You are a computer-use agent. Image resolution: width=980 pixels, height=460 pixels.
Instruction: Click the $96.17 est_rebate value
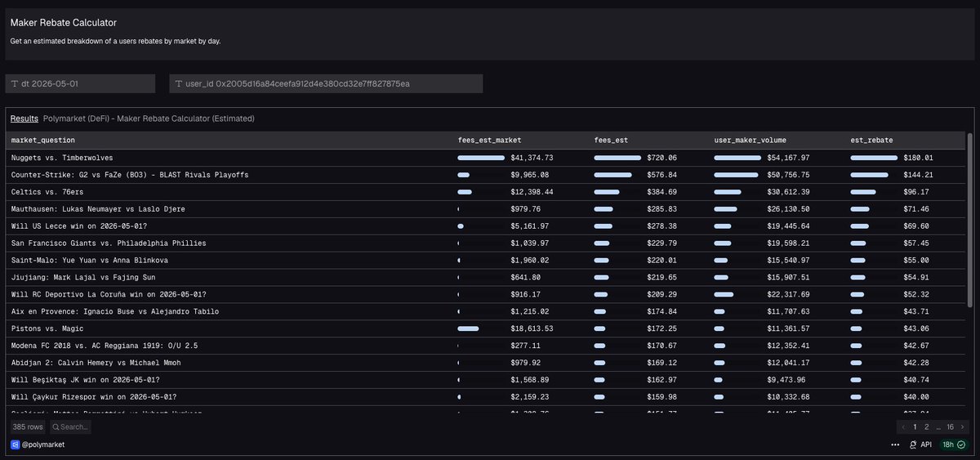tap(916, 192)
